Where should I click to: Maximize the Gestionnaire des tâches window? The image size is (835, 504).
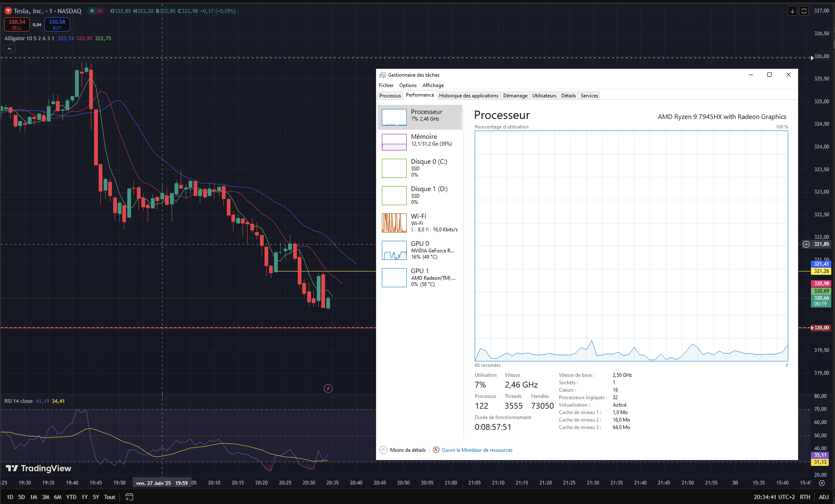(769, 75)
